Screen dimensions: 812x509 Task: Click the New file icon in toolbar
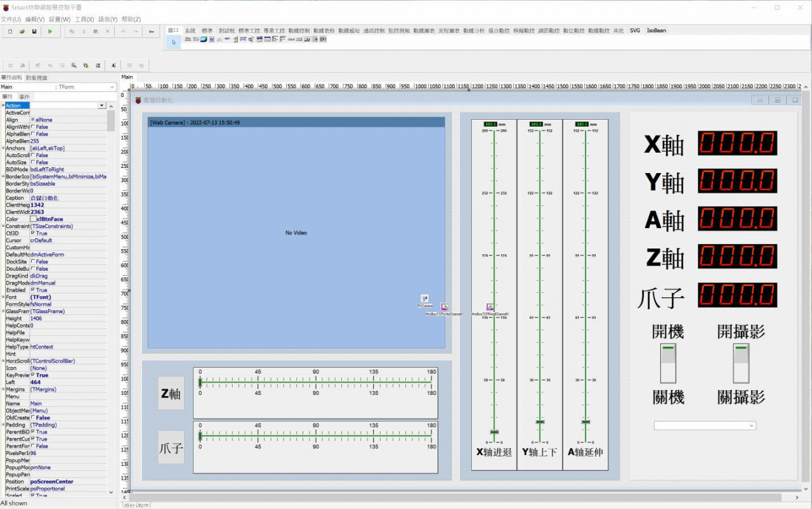point(10,31)
